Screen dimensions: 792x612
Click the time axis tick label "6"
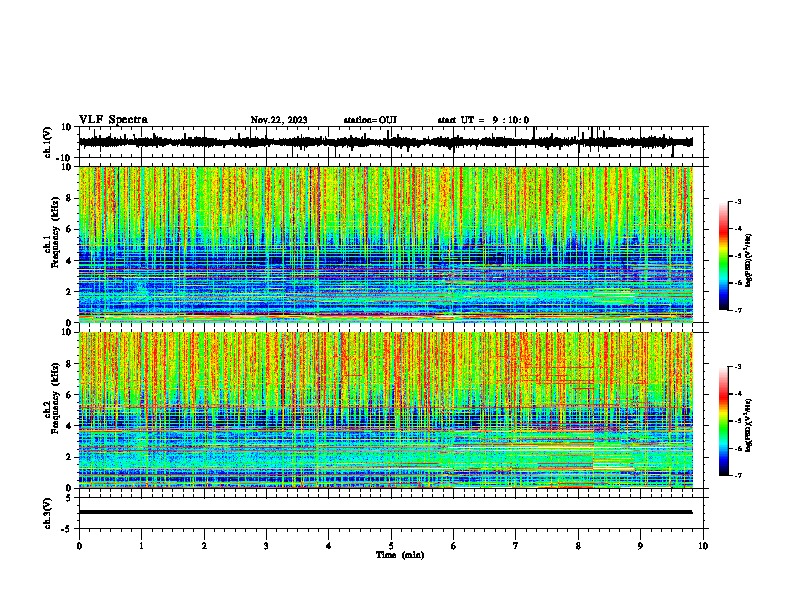454,546
